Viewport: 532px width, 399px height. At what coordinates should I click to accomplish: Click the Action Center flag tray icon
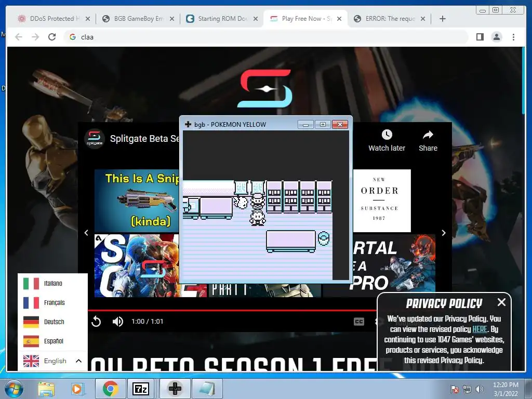pos(454,389)
